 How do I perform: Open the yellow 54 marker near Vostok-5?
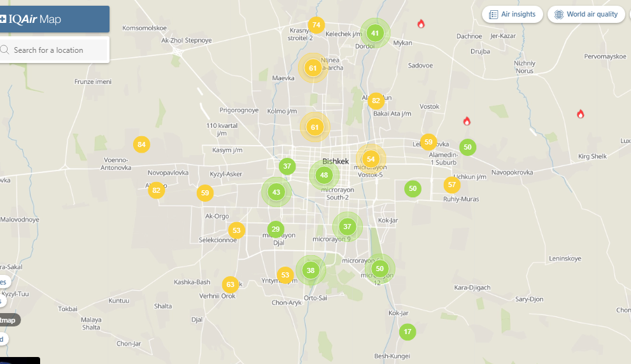coord(371,159)
